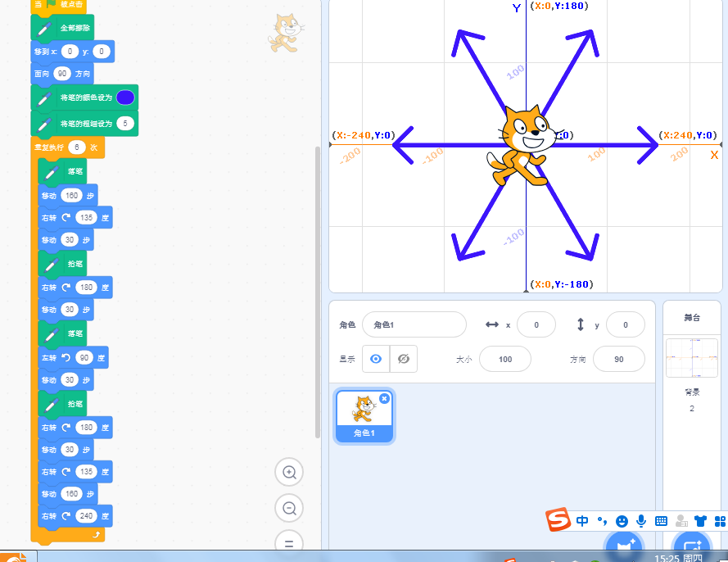Toggle punctuation mode on the input bar
728x562 pixels.
click(602, 521)
